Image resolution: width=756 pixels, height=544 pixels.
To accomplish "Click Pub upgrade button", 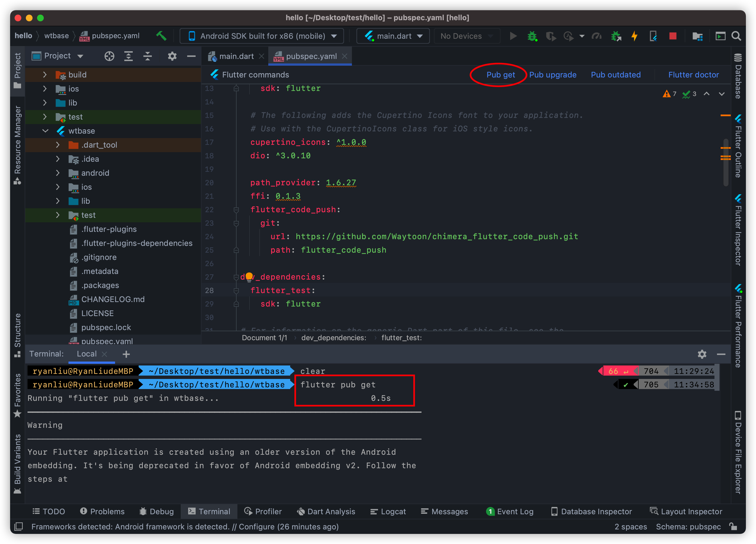I will [552, 75].
